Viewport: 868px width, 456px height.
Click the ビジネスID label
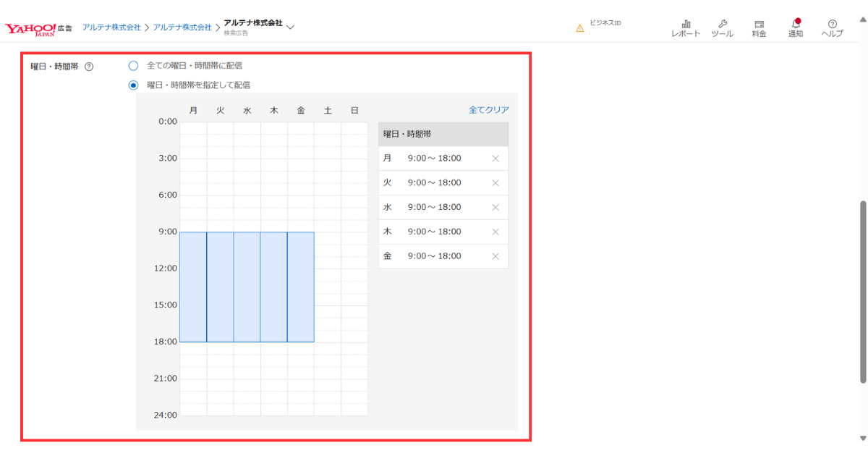coord(605,23)
